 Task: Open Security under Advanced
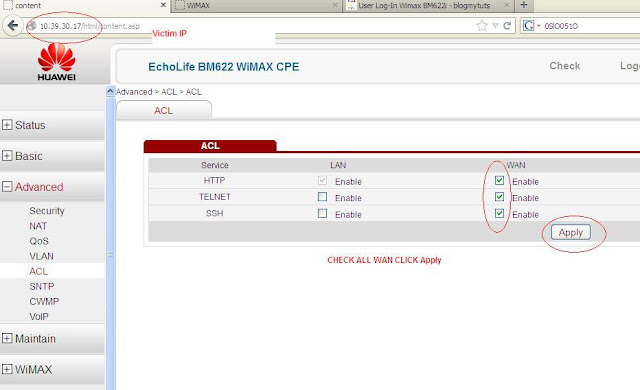coord(47,211)
